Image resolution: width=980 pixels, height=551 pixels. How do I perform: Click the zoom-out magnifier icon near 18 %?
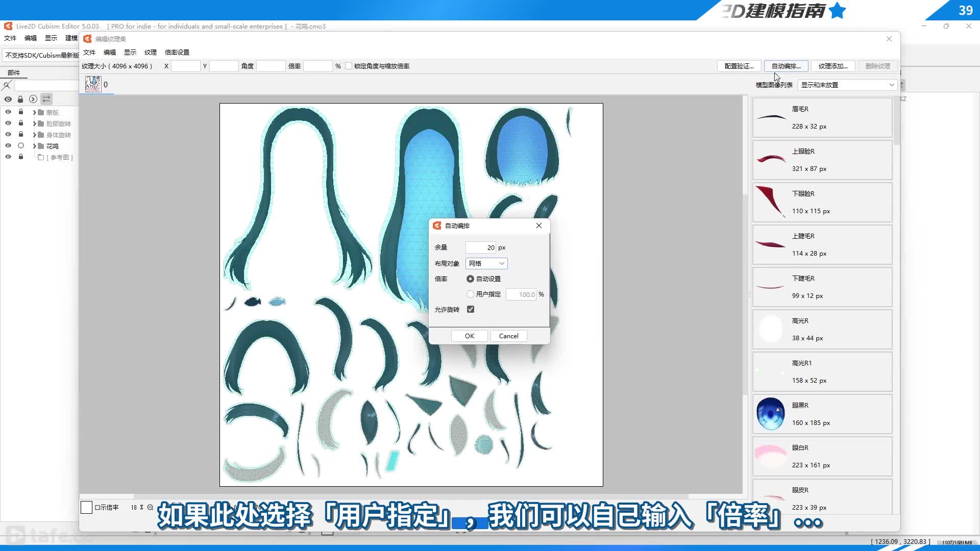pos(150,507)
